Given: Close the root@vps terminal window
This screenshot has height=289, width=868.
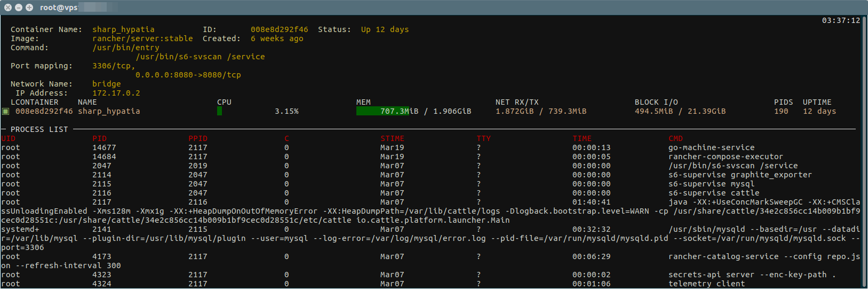Looking at the screenshot, I should 8,7.
